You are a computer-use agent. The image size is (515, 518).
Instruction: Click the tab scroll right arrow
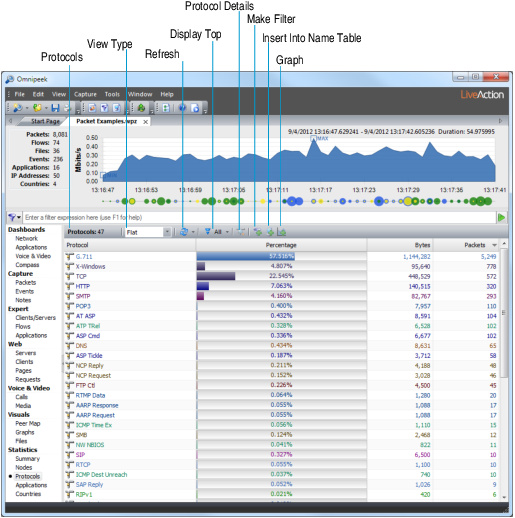[x=500, y=121]
